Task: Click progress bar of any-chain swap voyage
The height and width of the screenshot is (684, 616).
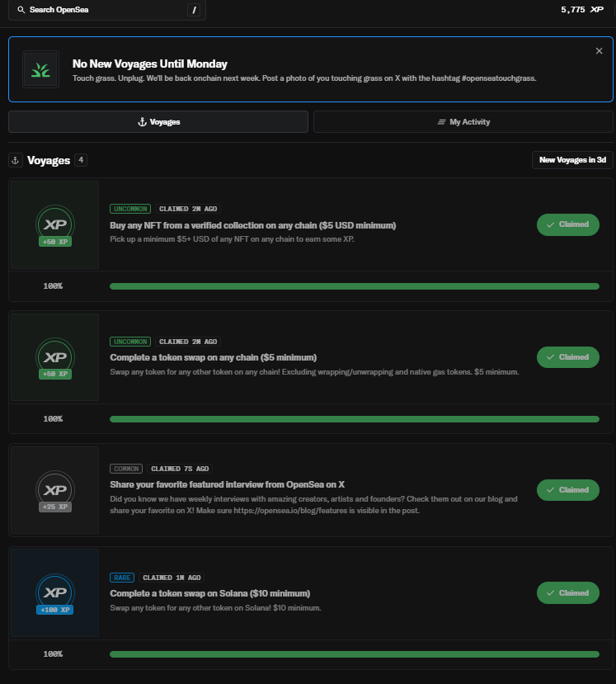Action: coord(355,419)
